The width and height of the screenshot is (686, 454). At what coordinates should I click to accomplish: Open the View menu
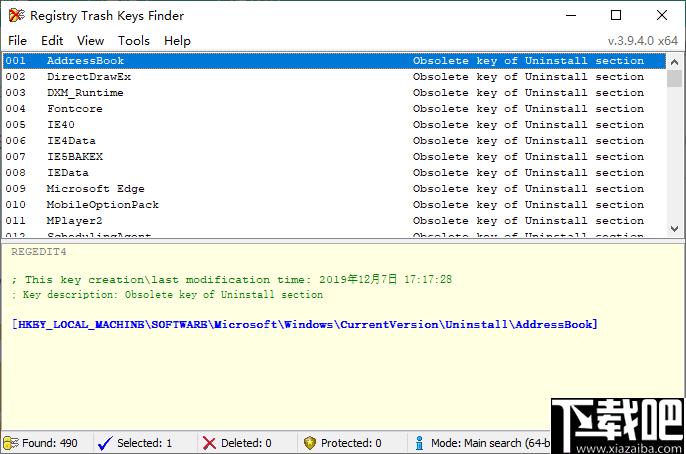coord(90,40)
